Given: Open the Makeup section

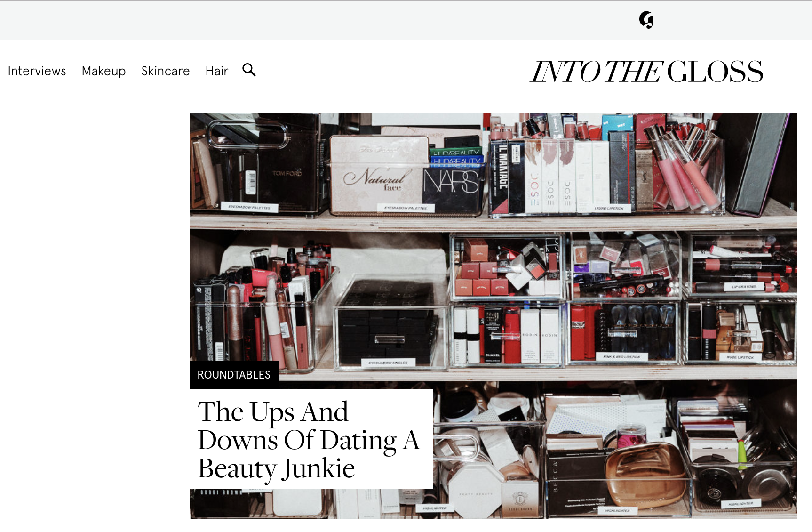Looking at the screenshot, I should tap(103, 71).
